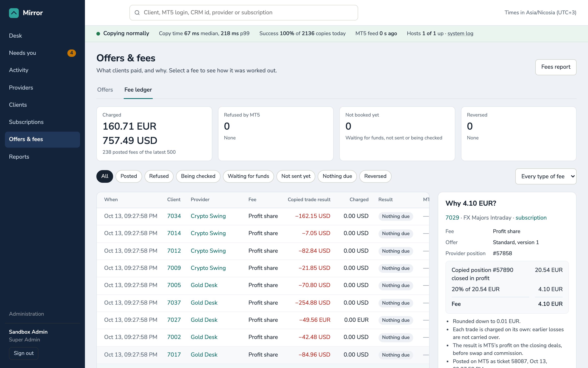Click the Sign out button

tap(23, 353)
